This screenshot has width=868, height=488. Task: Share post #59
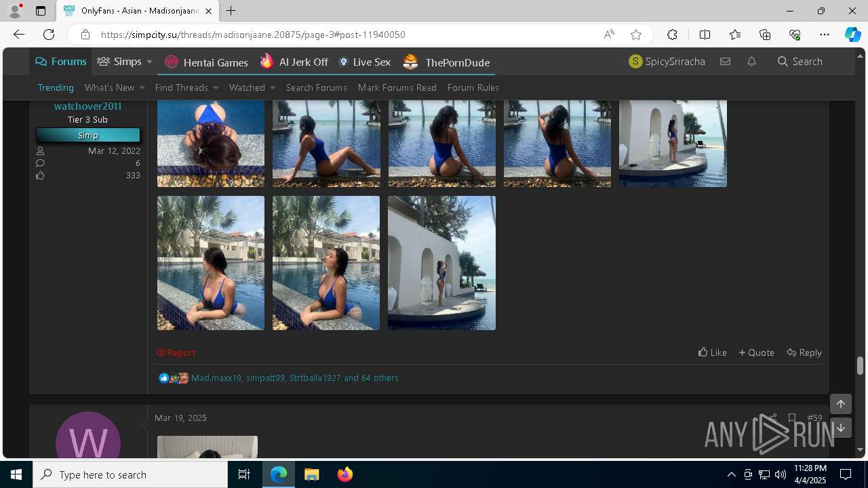(x=772, y=418)
